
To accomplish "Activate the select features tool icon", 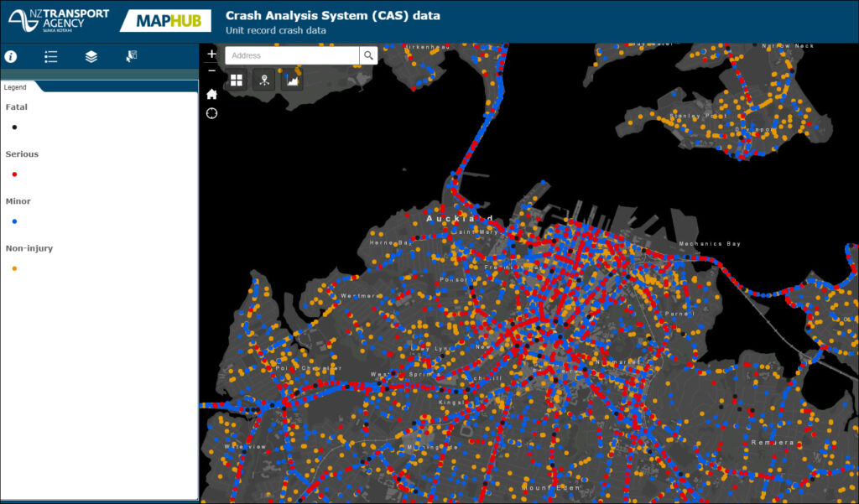I will pos(132,56).
